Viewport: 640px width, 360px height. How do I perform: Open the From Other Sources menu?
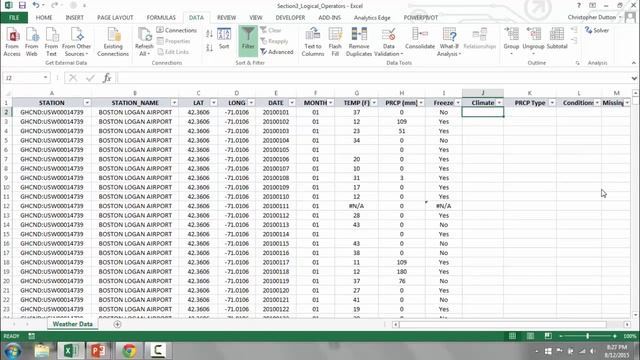point(76,41)
